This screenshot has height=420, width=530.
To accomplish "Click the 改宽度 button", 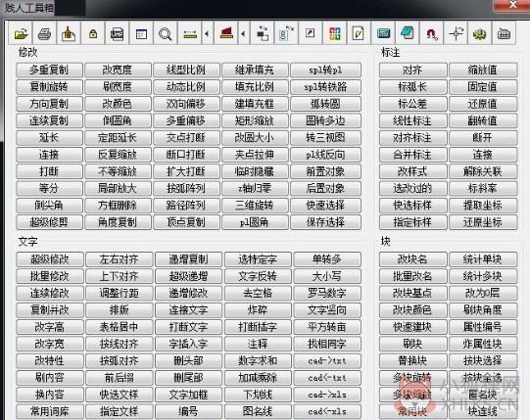I will (x=118, y=70).
